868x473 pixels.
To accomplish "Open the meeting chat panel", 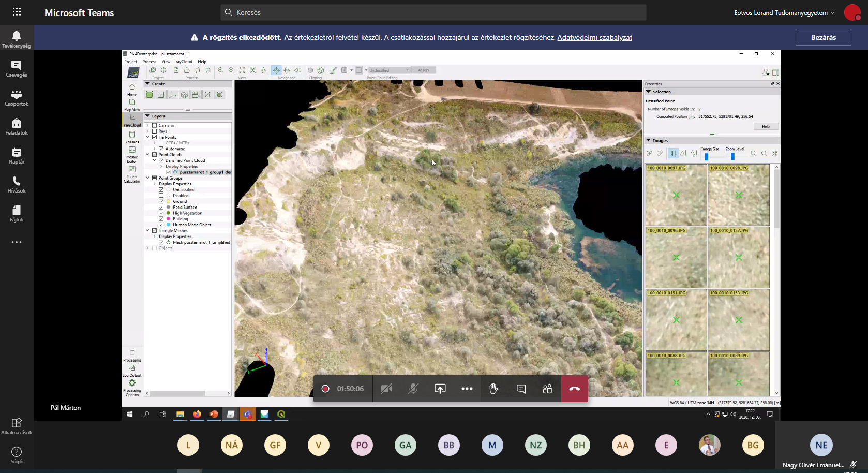I will click(x=521, y=389).
